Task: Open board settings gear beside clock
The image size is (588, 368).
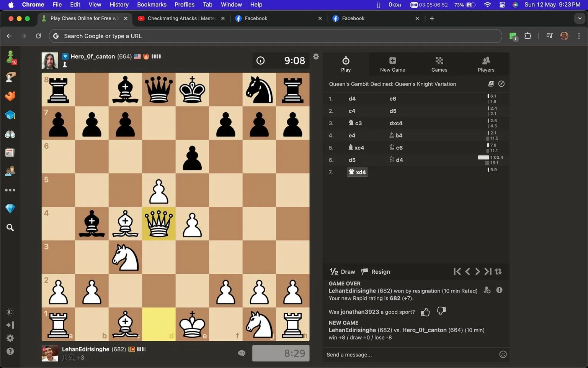Action: pyautogui.click(x=316, y=56)
